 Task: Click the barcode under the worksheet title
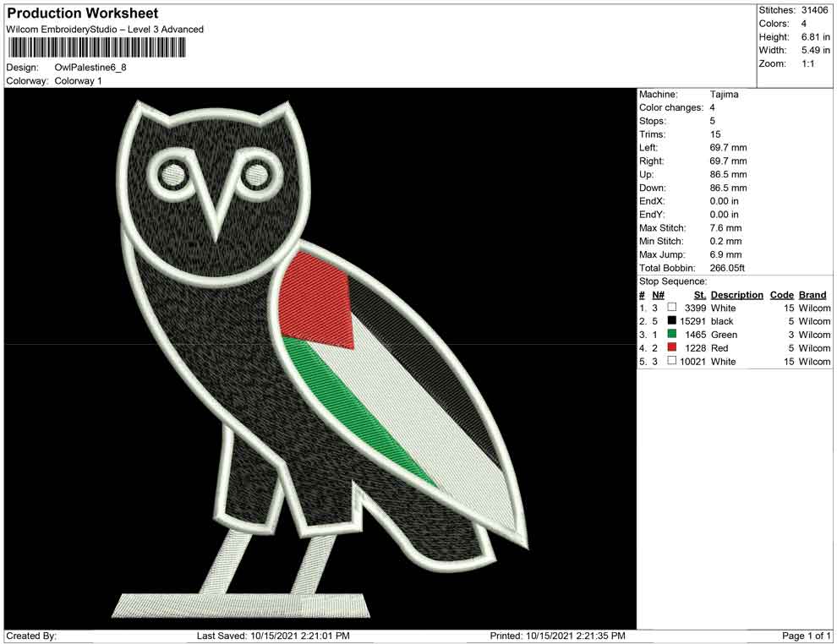coord(96,47)
